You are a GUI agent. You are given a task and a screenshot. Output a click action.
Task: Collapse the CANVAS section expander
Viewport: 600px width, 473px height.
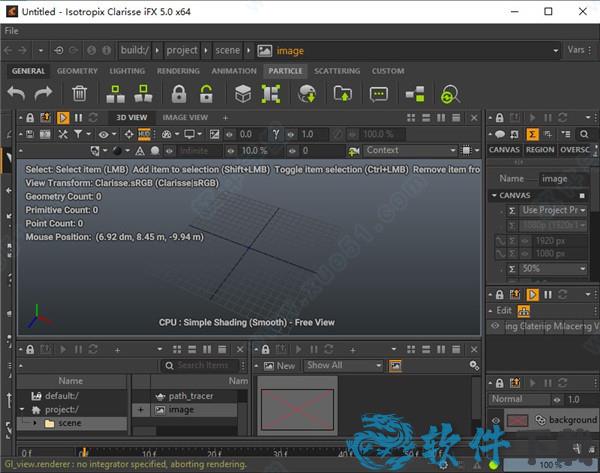494,196
